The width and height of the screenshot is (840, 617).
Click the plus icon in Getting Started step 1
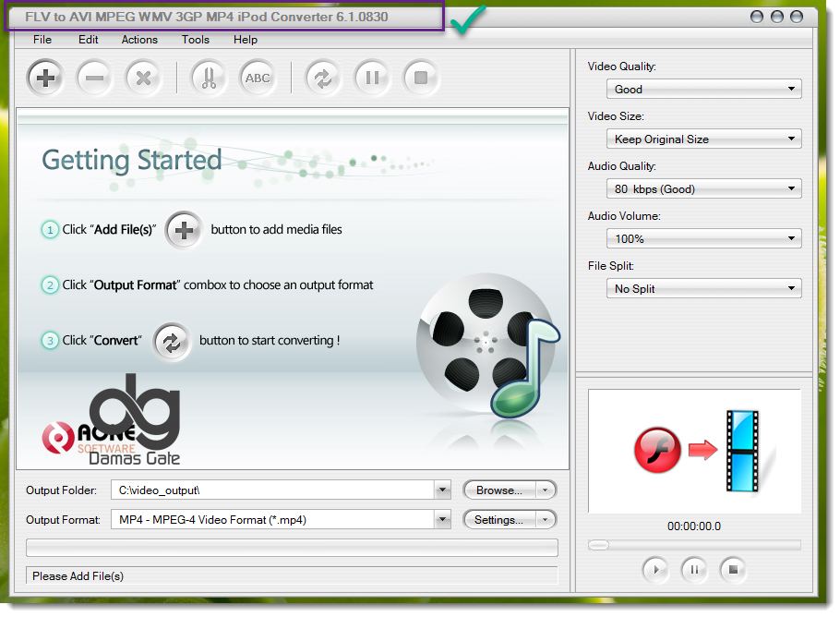tap(184, 231)
